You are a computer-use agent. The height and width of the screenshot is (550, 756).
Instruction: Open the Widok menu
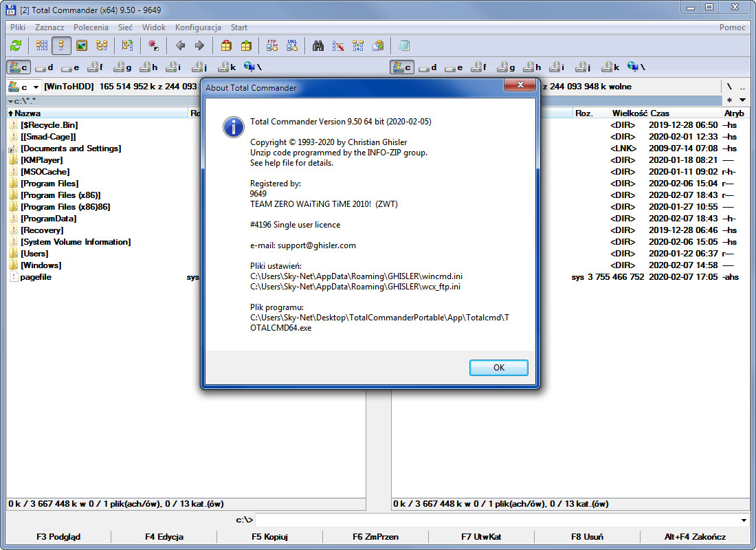154,27
